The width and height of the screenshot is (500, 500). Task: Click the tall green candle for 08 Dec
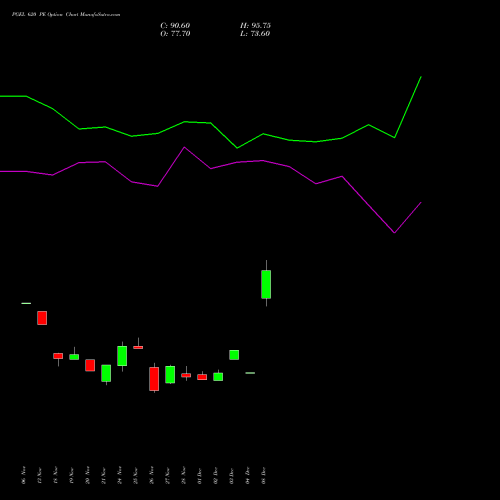(x=266, y=284)
